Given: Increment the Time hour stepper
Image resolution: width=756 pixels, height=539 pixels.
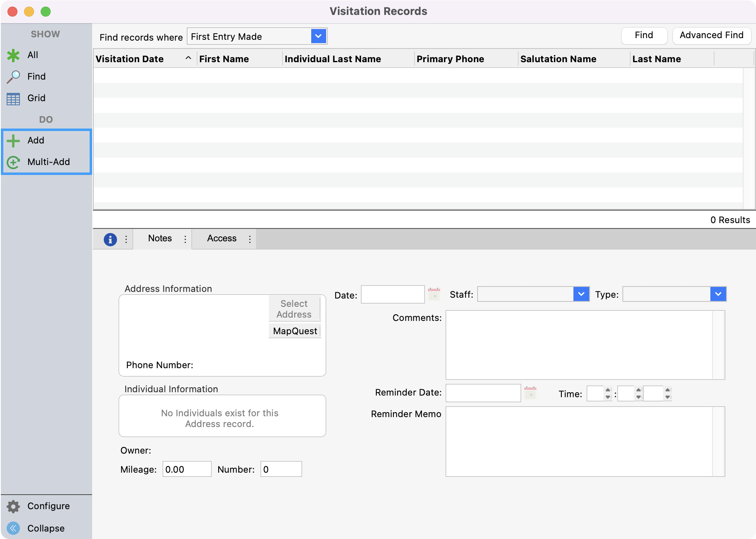Looking at the screenshot, I should [607, 391].
